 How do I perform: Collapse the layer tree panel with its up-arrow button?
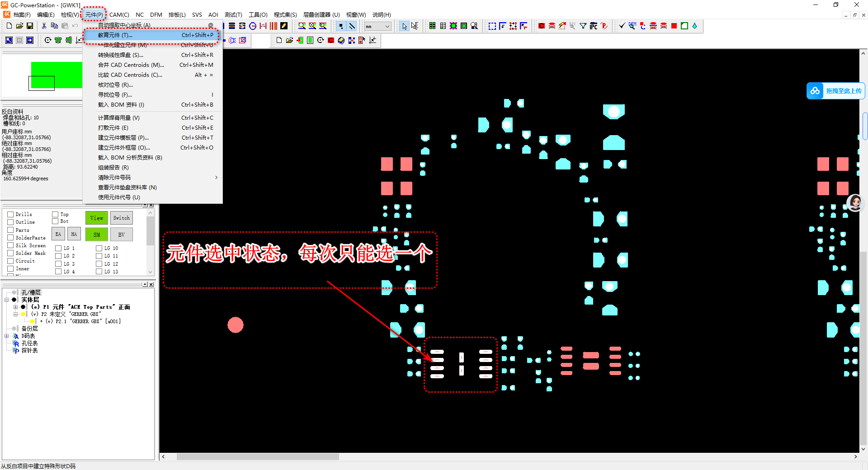click(145, 284)
